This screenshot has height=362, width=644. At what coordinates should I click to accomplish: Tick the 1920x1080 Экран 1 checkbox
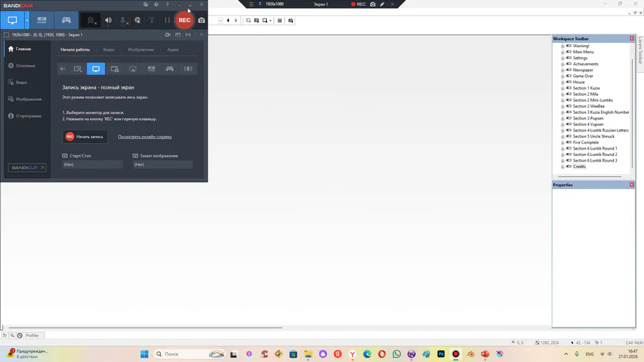pos(6,35)
